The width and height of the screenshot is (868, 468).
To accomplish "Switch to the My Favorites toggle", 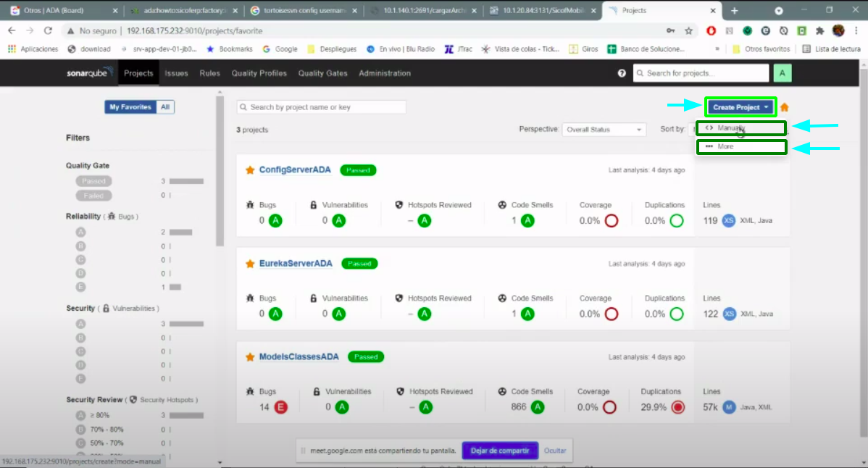I will [x=130, y=107].
